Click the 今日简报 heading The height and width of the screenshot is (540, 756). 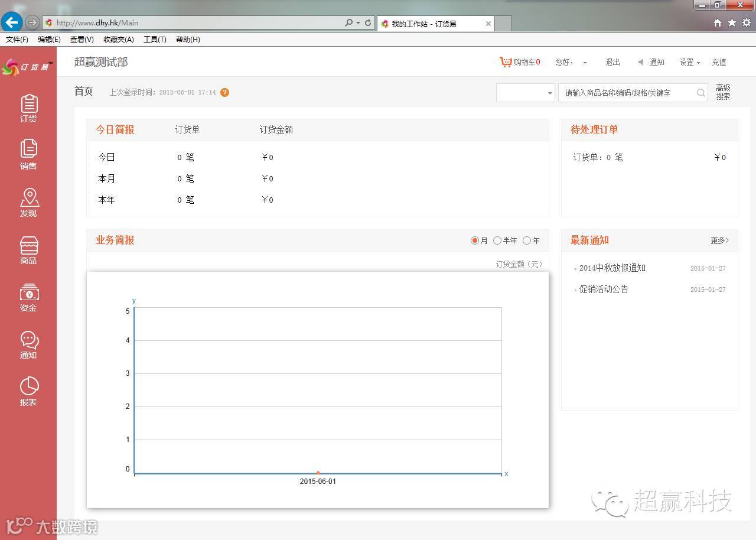[x=115, y=129]
